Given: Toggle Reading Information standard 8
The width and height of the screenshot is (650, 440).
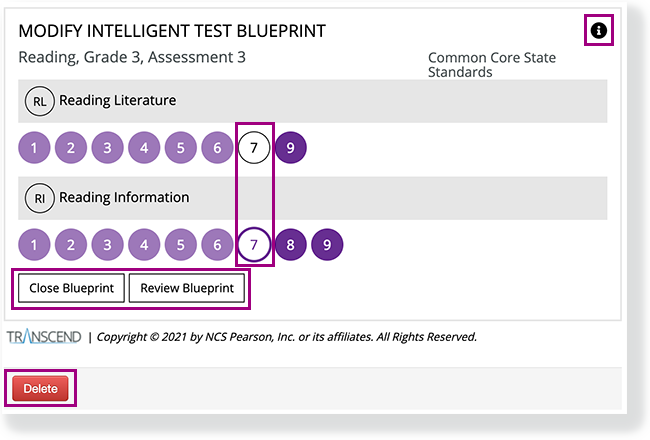Looking at the screenshot, I should (x=290, y=245).
